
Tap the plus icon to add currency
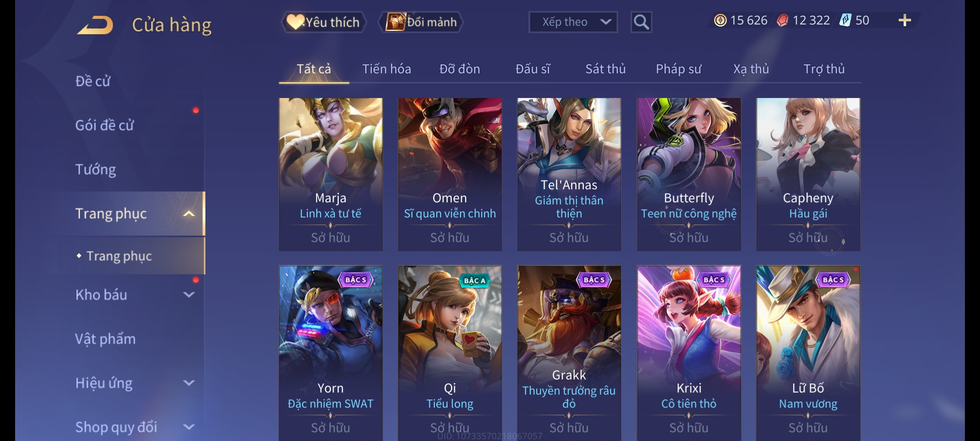904,20
